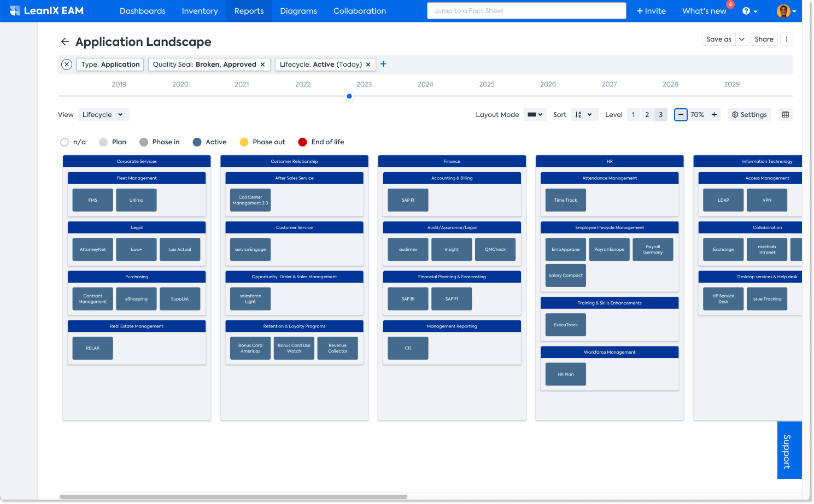Open the blue Support tab
This screenshot has height=504, width=814.
[789, 450]
